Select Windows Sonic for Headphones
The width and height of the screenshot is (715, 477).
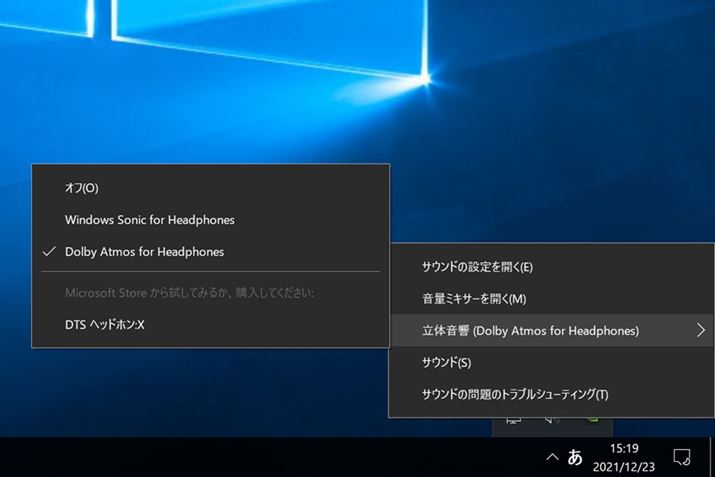[x=210, y=220]
